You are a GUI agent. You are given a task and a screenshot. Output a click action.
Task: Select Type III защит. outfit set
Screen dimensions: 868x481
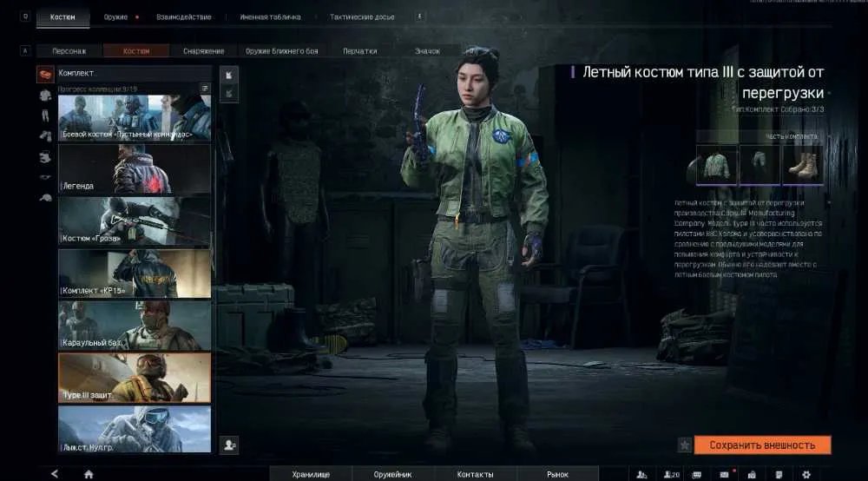135,378
